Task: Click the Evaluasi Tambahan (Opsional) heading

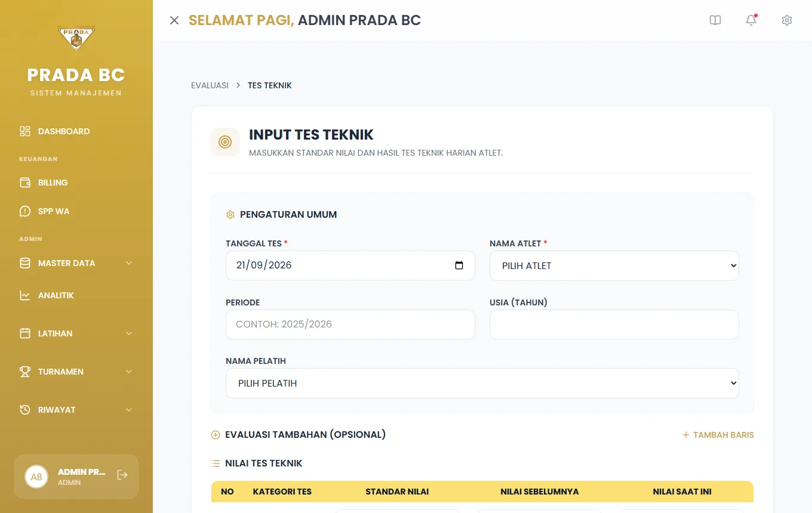Action: pos(305,435)
